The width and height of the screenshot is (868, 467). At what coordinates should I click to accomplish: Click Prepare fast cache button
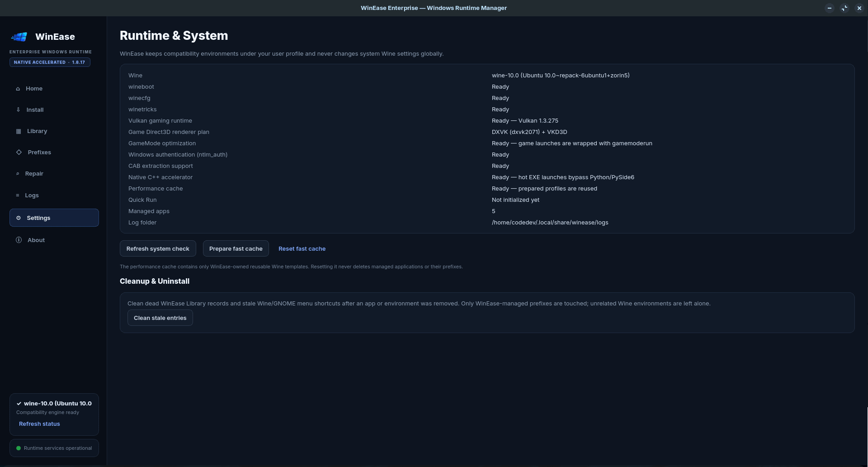coord(236,248)
